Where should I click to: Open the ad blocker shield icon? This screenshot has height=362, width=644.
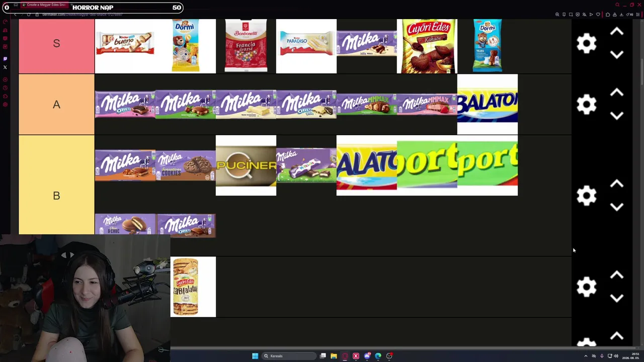[578, 14]
